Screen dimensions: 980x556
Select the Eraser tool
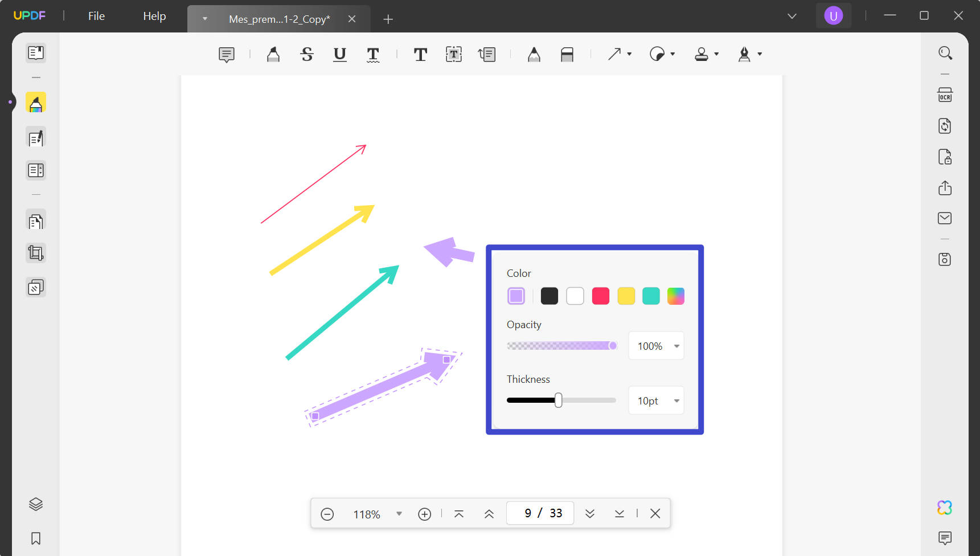[x=567, y=54]
